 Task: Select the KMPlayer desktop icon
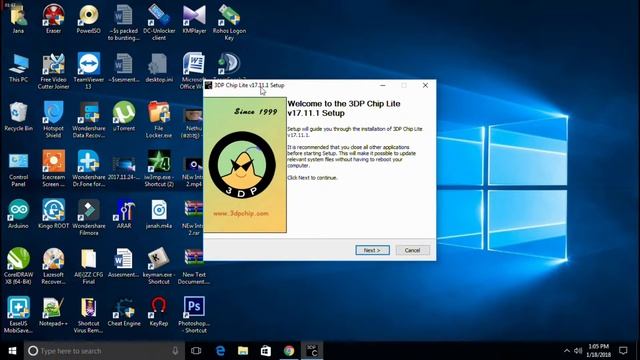pyautogui.click(x=194, y=18)
